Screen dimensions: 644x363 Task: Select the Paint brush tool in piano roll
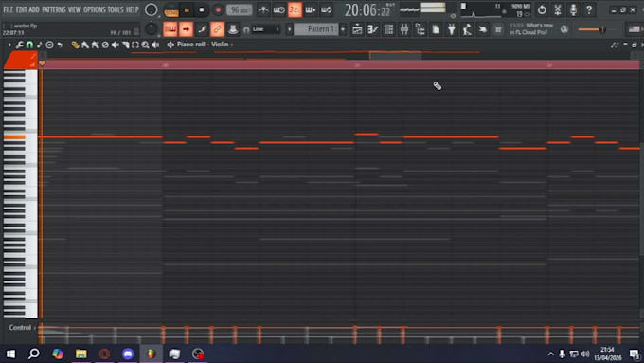(x=85, y=45)
